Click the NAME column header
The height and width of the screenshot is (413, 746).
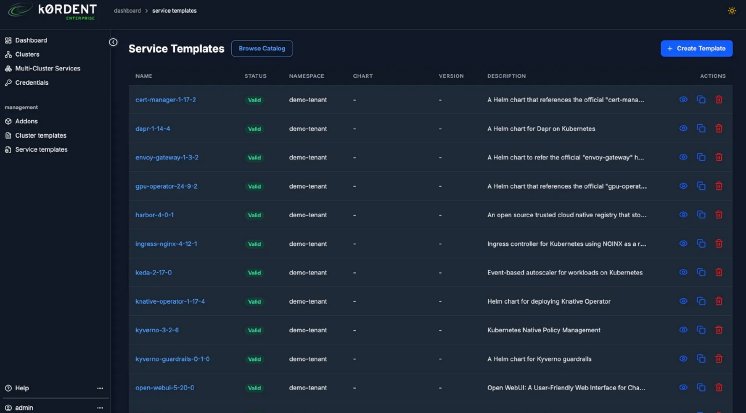[144, 76]
